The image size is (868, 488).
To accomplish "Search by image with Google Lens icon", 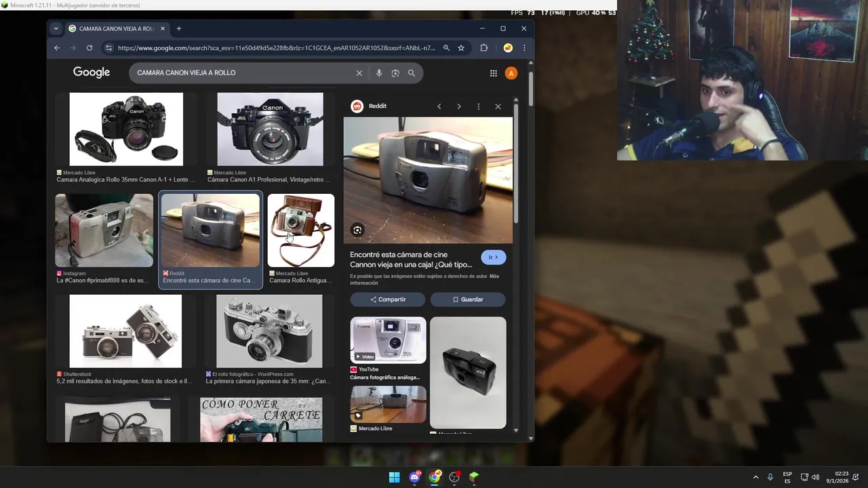I will (x=395, y=73).
